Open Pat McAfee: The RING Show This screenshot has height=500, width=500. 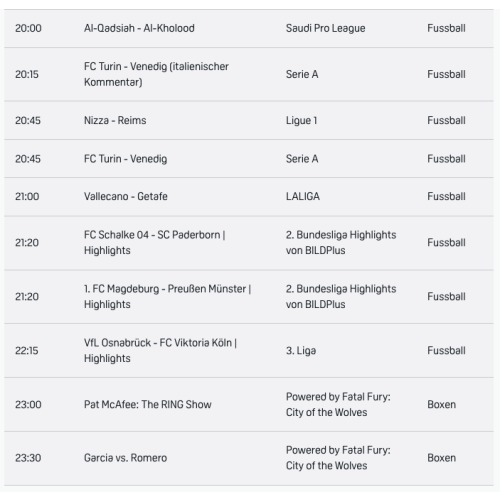coord(249,405)
